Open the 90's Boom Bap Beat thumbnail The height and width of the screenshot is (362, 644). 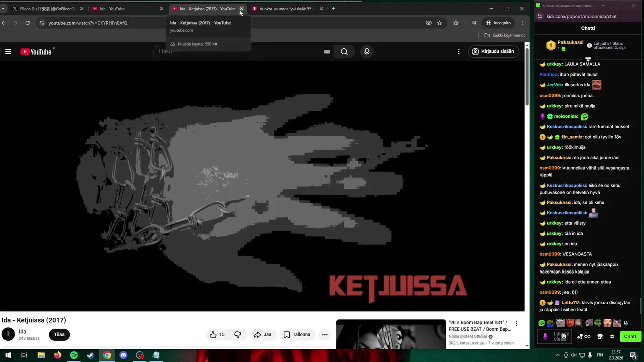[391, 334]
